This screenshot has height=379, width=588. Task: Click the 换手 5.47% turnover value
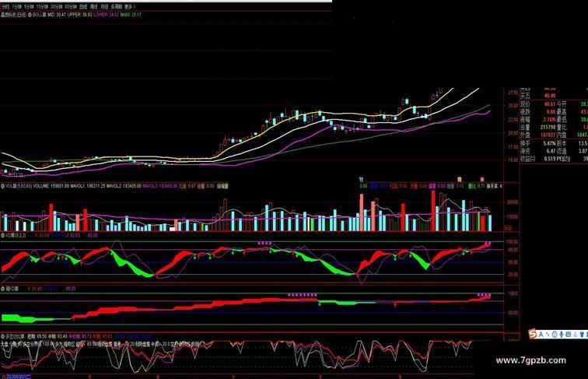click(x=549, y=143)
